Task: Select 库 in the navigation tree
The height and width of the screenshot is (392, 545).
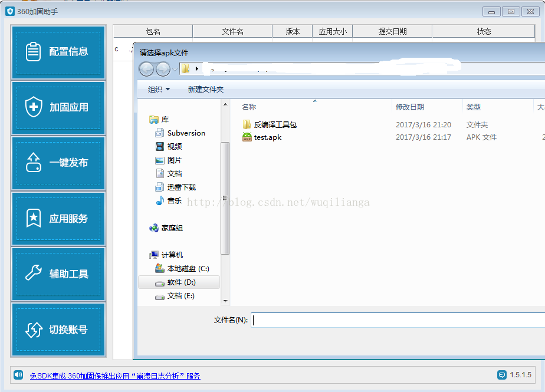Action: [165, 120]
